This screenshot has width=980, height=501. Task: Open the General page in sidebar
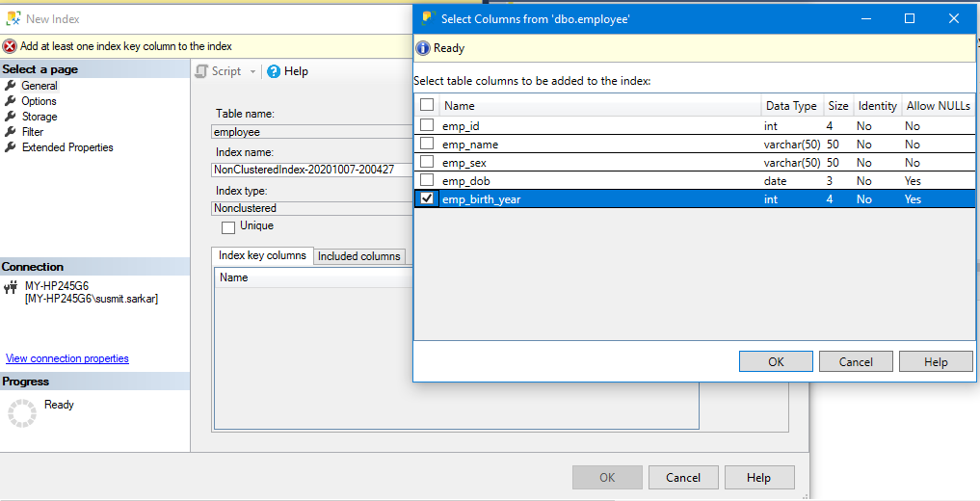40,86
